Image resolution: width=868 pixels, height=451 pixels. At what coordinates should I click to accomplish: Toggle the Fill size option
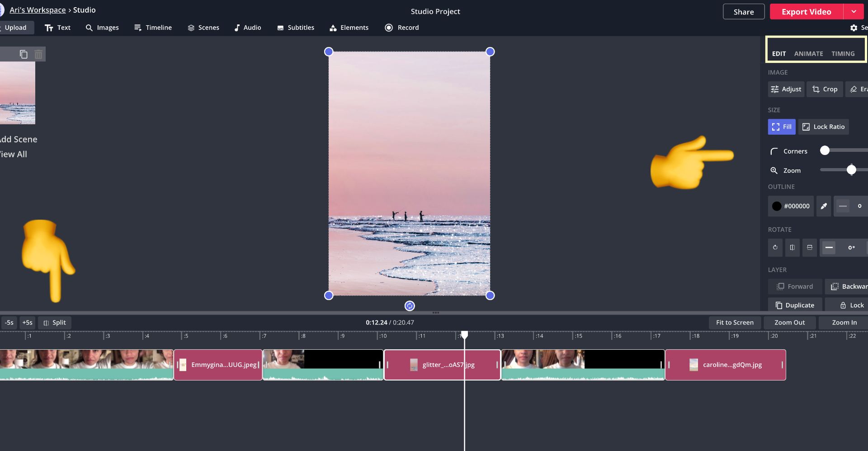(x=781, y=127)
